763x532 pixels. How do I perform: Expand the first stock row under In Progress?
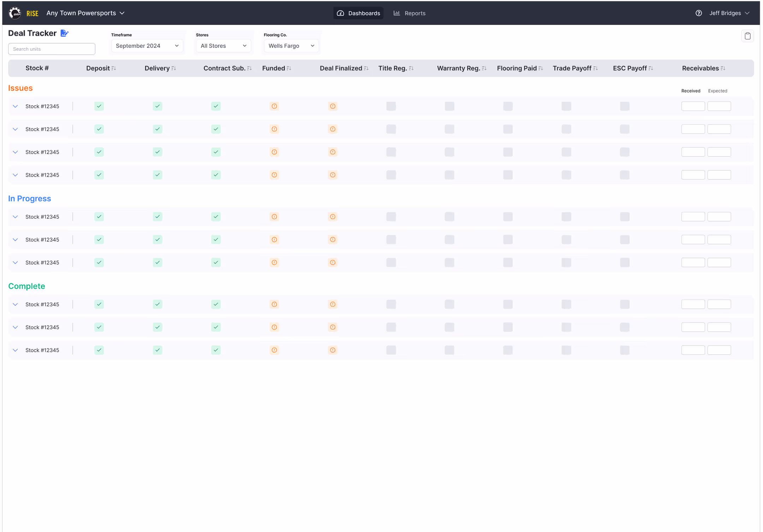click(15, 217)
